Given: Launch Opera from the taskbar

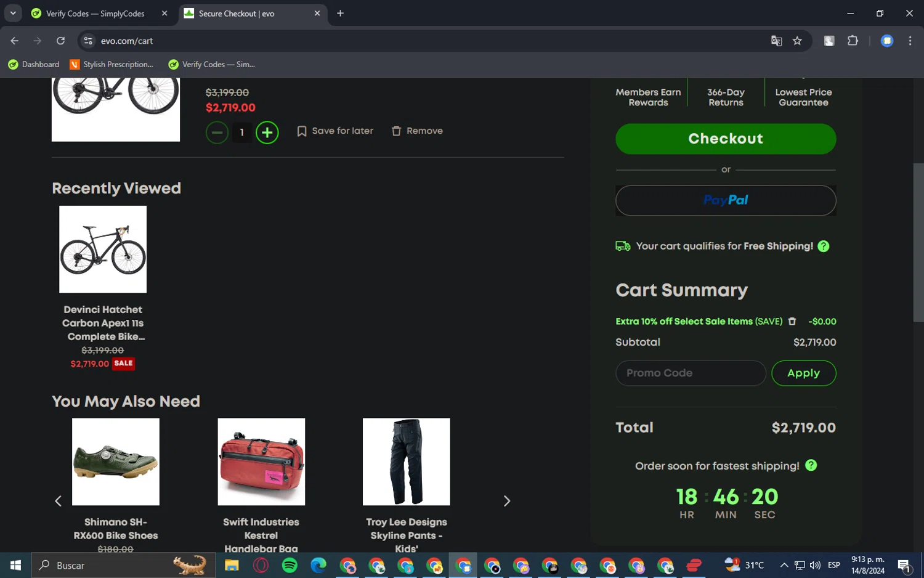Looking at the screenshot, I should tap(261, 565).
